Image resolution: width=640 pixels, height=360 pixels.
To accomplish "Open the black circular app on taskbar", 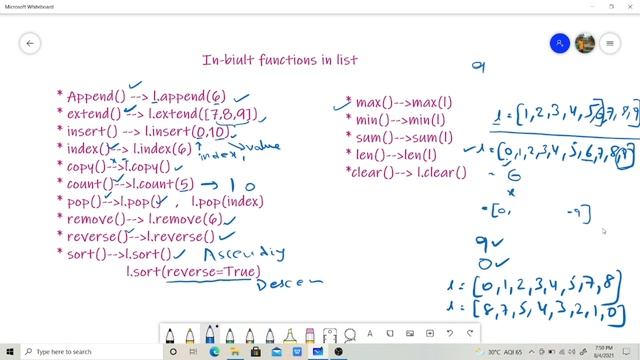I will [x=338, y=351].
